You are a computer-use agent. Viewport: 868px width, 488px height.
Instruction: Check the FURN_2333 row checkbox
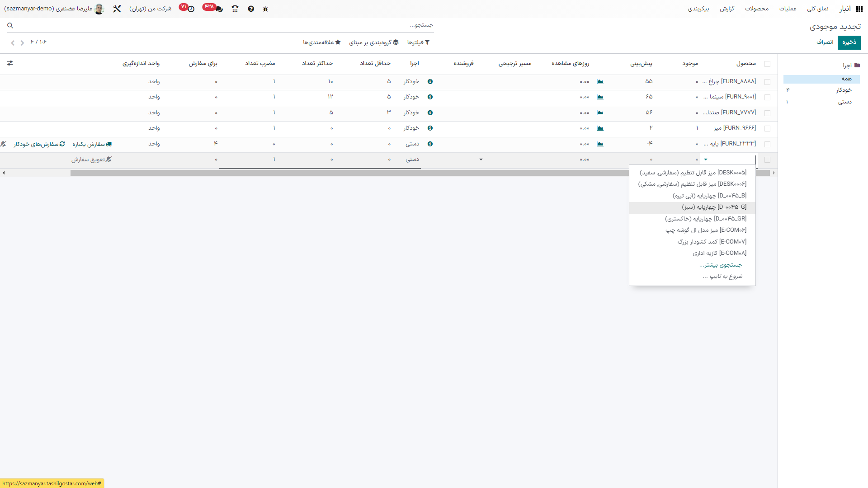767,144
